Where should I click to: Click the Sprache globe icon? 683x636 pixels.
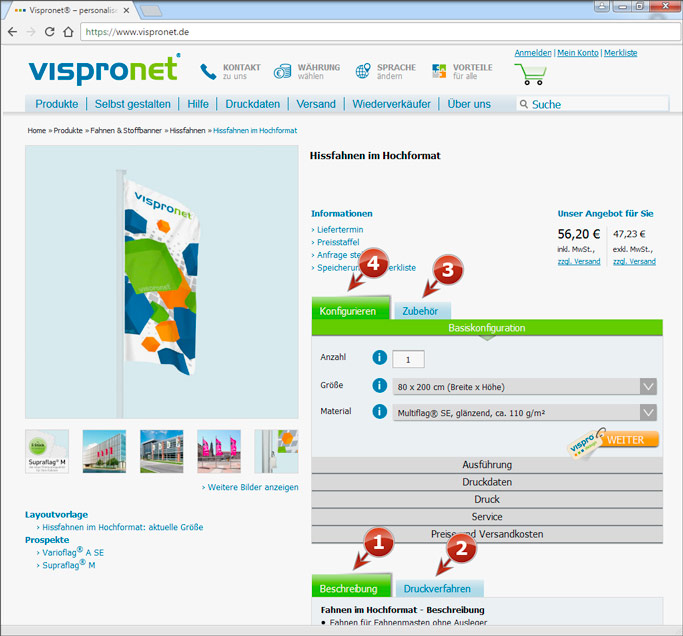click(x=363, y=71)
